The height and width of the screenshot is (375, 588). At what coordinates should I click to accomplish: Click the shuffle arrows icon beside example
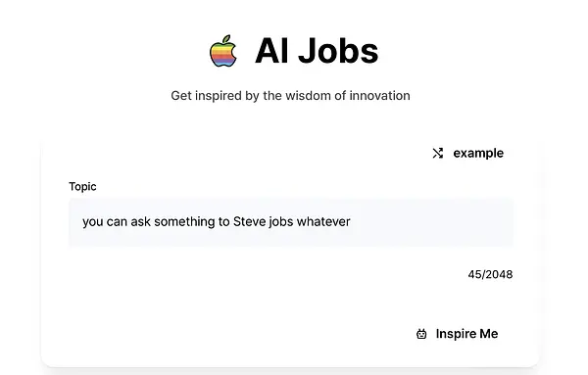point(438,153)
